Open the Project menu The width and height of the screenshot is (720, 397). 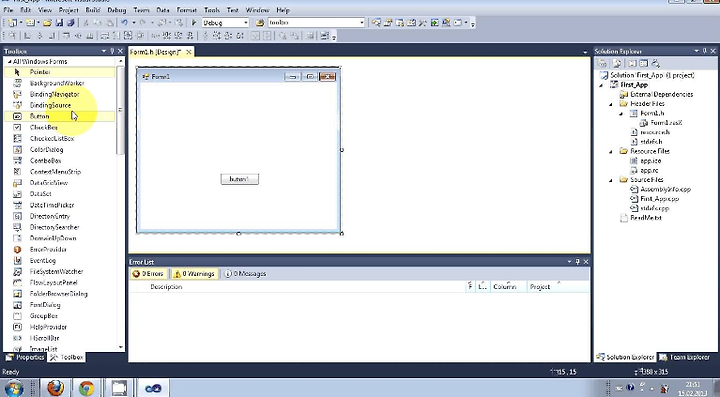(68, 10)
